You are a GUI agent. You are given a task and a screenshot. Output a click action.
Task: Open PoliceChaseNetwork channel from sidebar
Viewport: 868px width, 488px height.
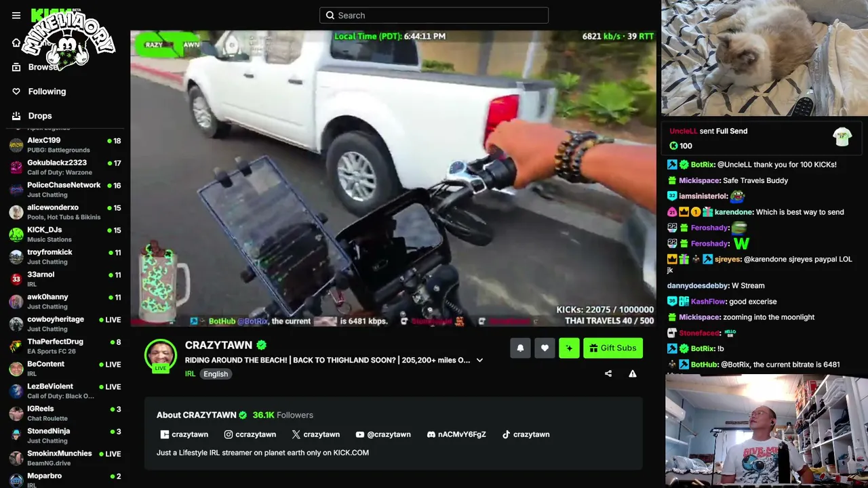(x=65, y=190)
